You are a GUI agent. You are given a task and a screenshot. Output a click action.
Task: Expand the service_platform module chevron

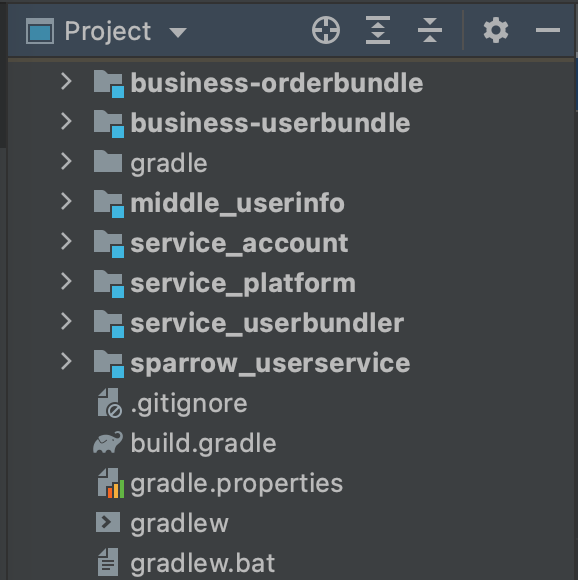pos(66,281)
